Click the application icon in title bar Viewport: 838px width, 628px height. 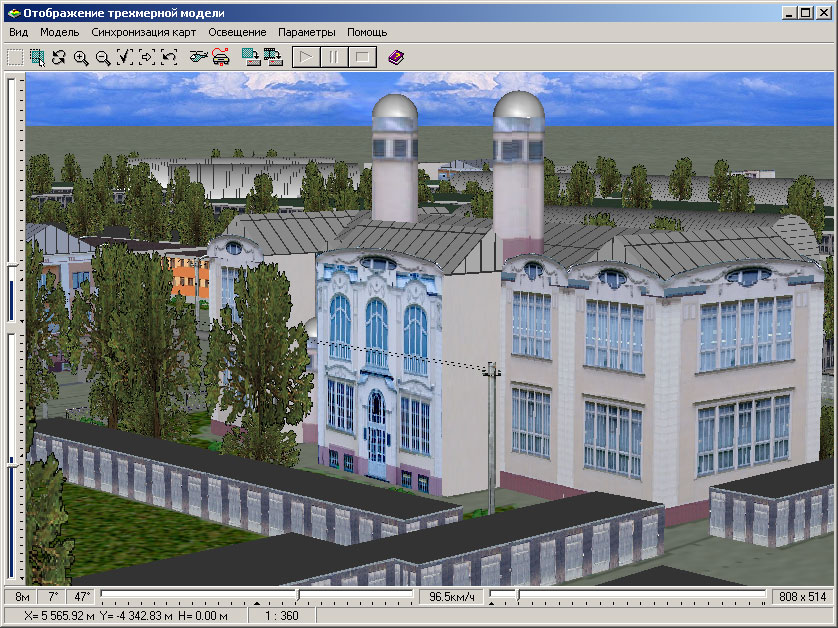(14, 13)
